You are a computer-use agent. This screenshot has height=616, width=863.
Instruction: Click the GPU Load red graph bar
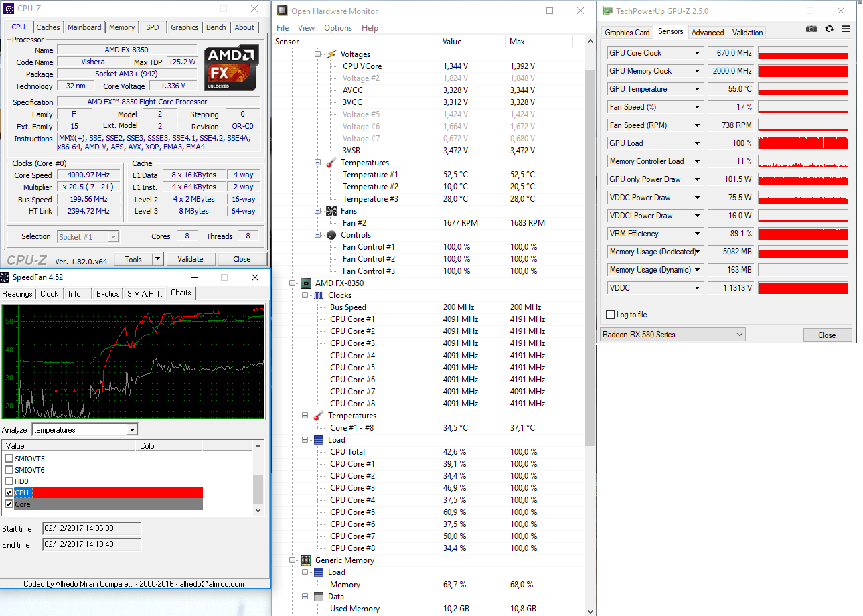tap(803, 143)
